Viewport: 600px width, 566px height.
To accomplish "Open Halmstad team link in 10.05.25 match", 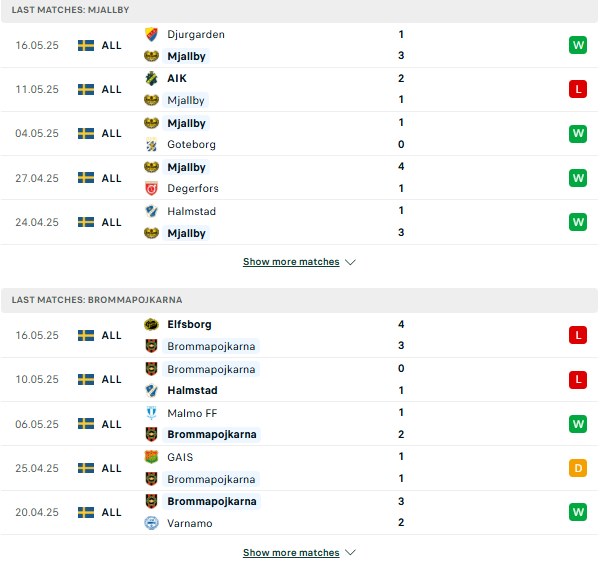I will (192, 390).
